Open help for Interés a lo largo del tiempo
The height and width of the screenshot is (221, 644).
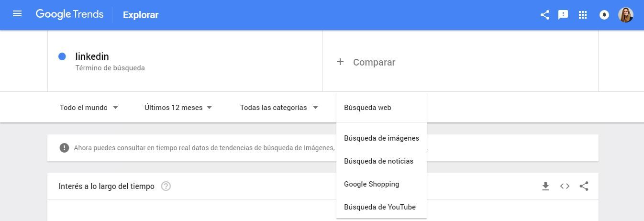[166, 186]
